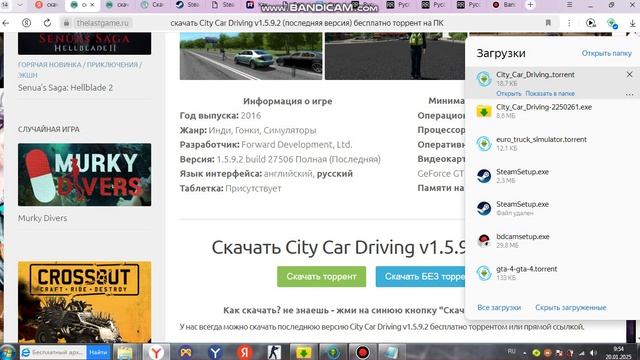Bookmark this page with the bookmark icon
The height and width of the screenshot is (360, 640).
(x=548, y=23)
